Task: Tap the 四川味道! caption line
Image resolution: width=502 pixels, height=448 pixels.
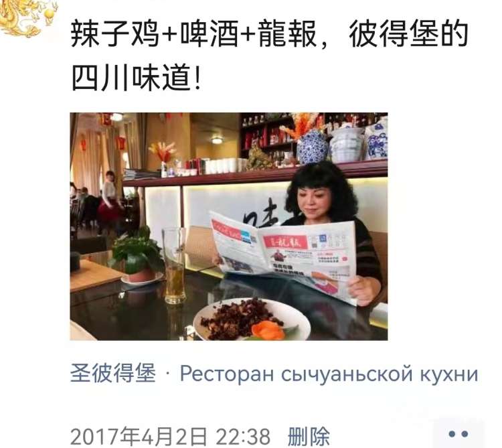Action: tap(136, 78)
